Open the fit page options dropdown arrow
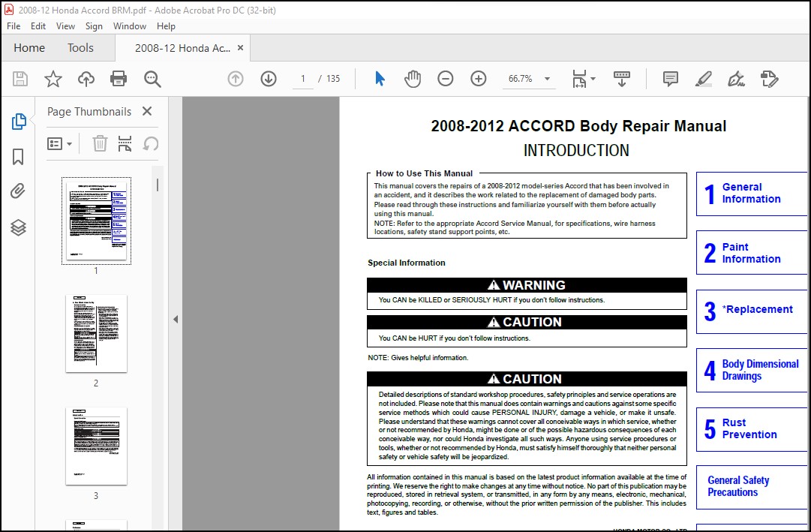Viewport: 811px width, 532px height. pos(593,79)
